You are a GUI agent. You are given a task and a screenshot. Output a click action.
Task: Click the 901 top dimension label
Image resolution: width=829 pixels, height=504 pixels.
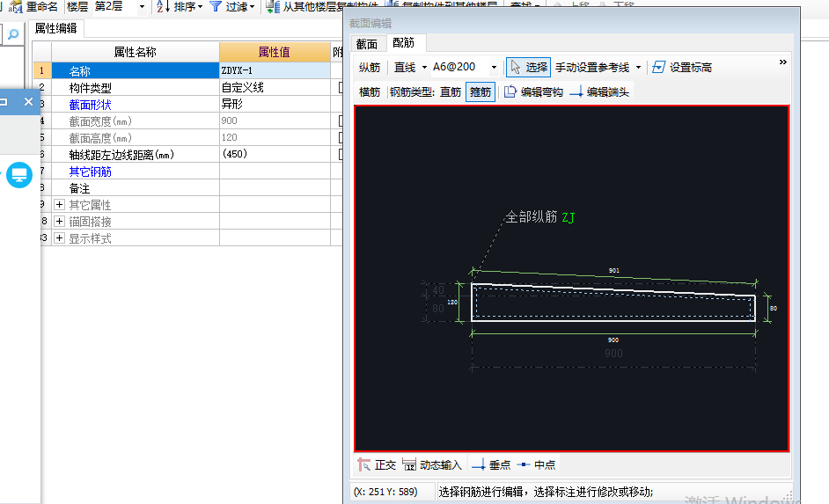[613, 270]
